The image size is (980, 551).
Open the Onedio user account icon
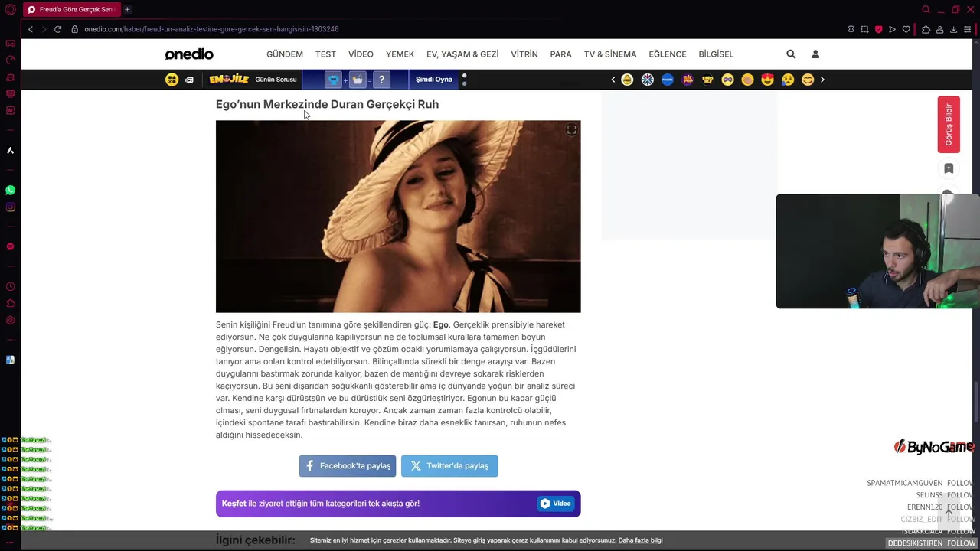815,54
